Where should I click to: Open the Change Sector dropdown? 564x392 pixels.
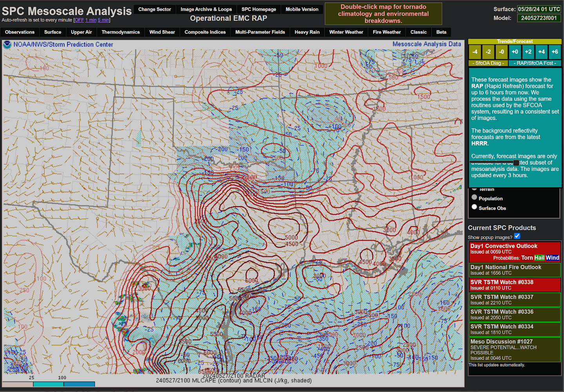pos(154,9)
